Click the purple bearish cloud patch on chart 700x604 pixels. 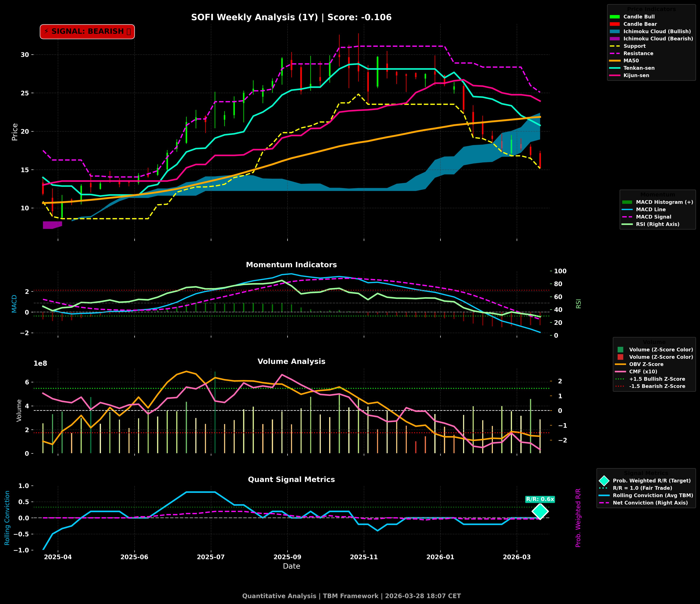[x=52, y=225]
